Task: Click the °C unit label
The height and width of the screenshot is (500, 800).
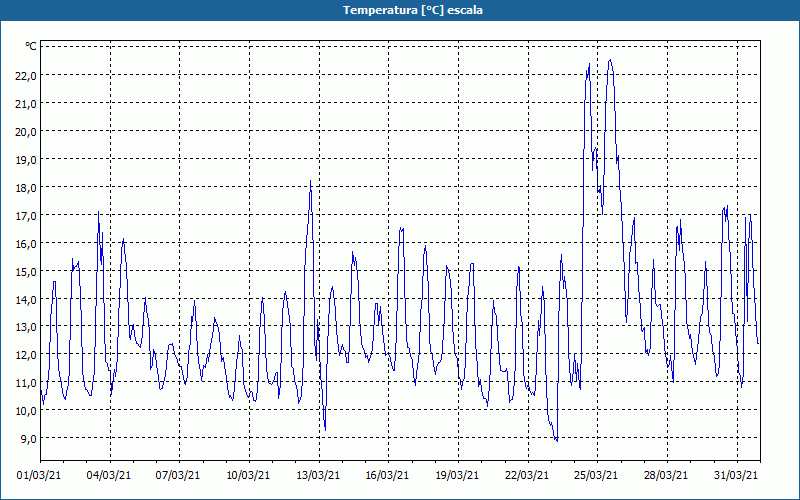Action: pyautogui.click(x=31, y=46)
